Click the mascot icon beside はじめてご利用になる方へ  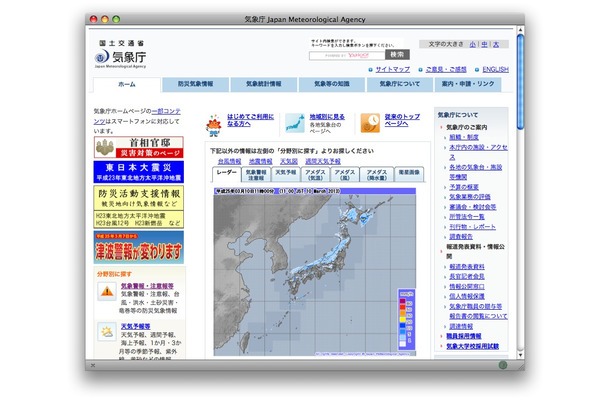(x=213, y=125)
